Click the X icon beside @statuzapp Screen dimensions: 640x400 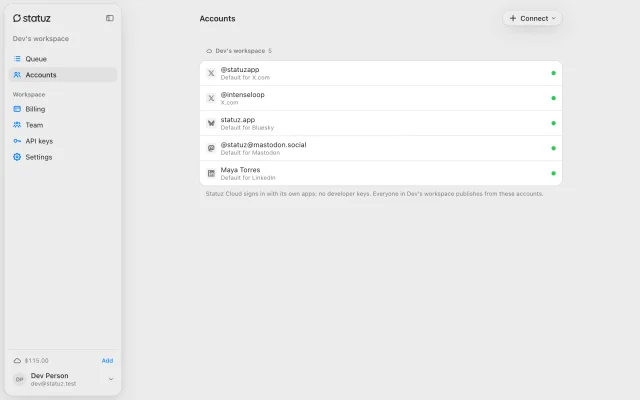click(211, 73)
